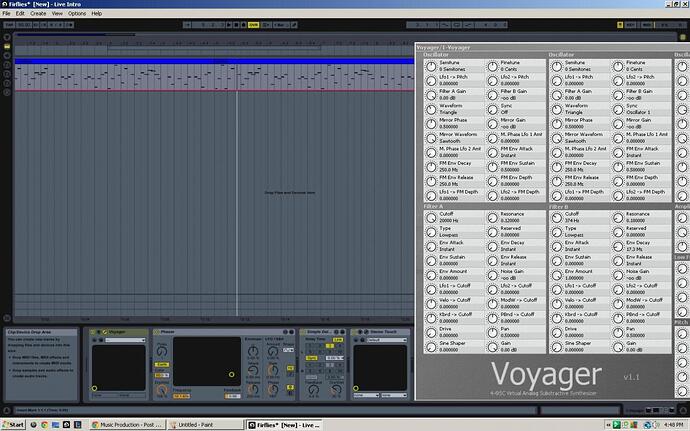Enable Draw Mode pencil in transport bar

[294, 25]
